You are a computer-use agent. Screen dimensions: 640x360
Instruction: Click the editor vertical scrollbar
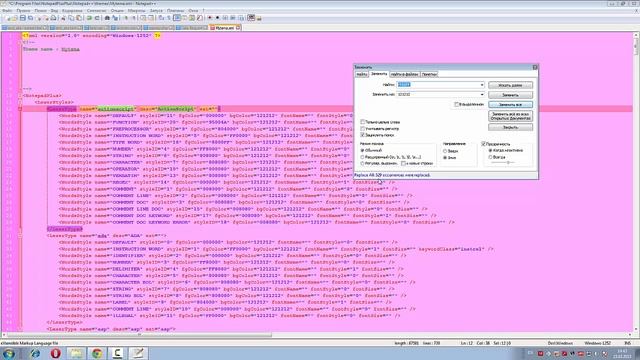636,182
